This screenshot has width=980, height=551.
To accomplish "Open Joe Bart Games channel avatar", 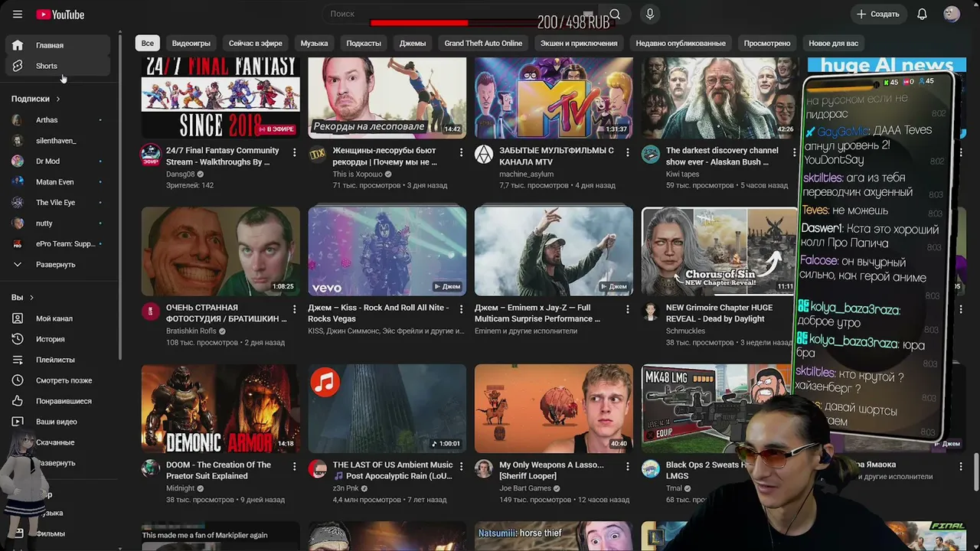I will pos(484,468).
